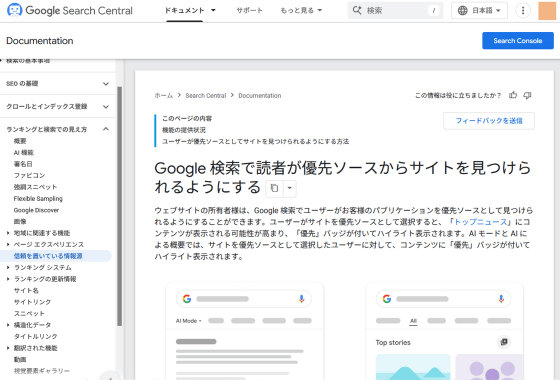This screenshot has height=380, width=560.
Task: Open 信頼を置いている情報源 sidebar item
Action: [x=56, y=256]
